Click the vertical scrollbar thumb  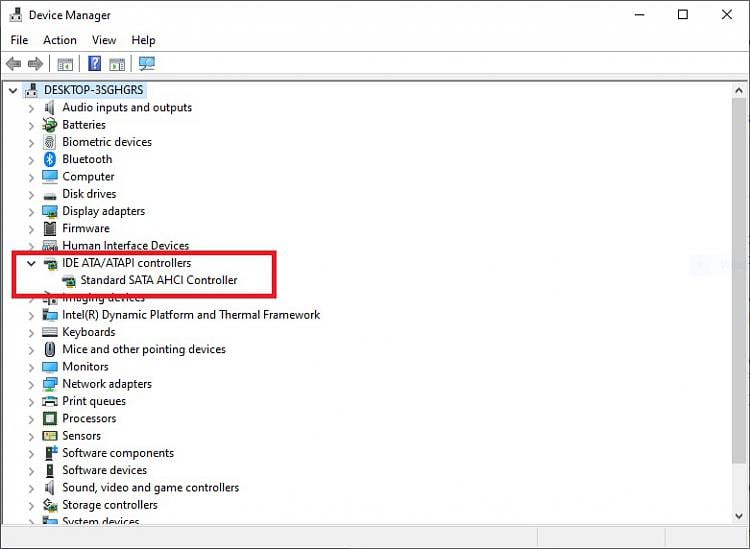click(x=739, y=280)
